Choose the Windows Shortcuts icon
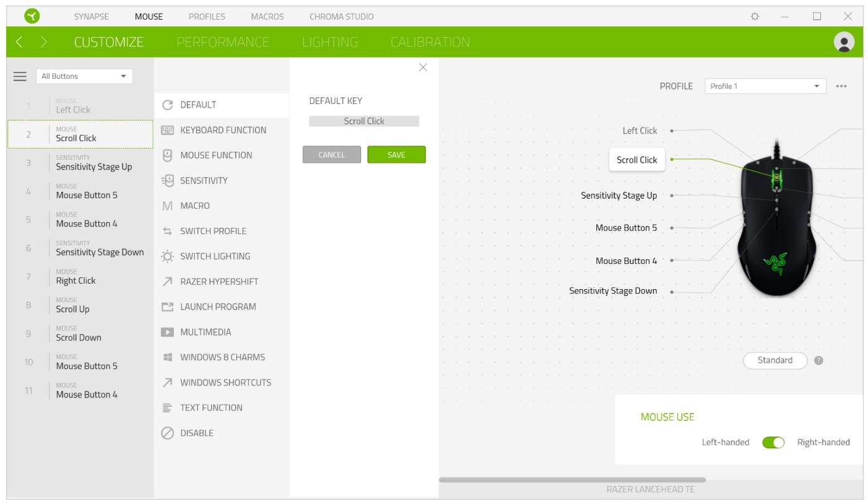Screen dimensions: 868x504 (167, 383)
